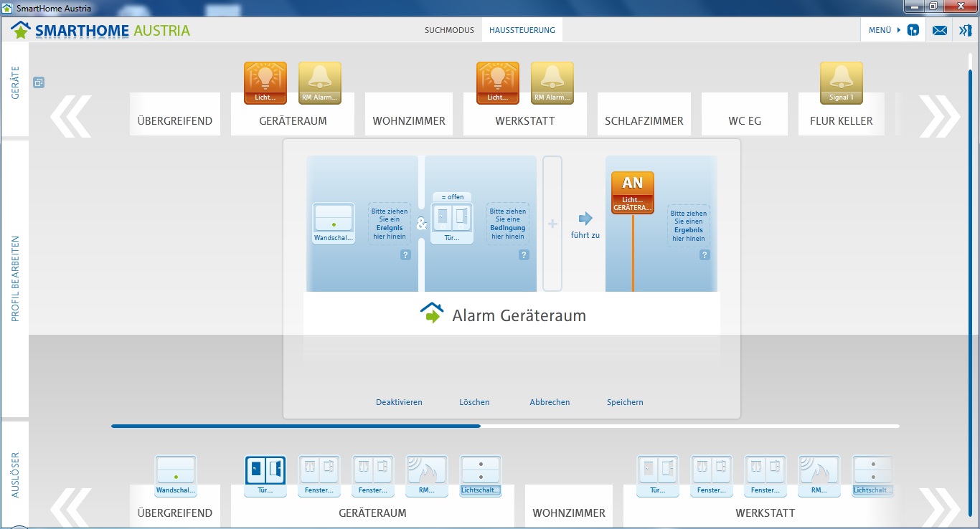The height and width of the screenshot is (529, 980).
Task: Click the RM smoke detector trigger in Geräteraum
Action: (x=427, y=476)
